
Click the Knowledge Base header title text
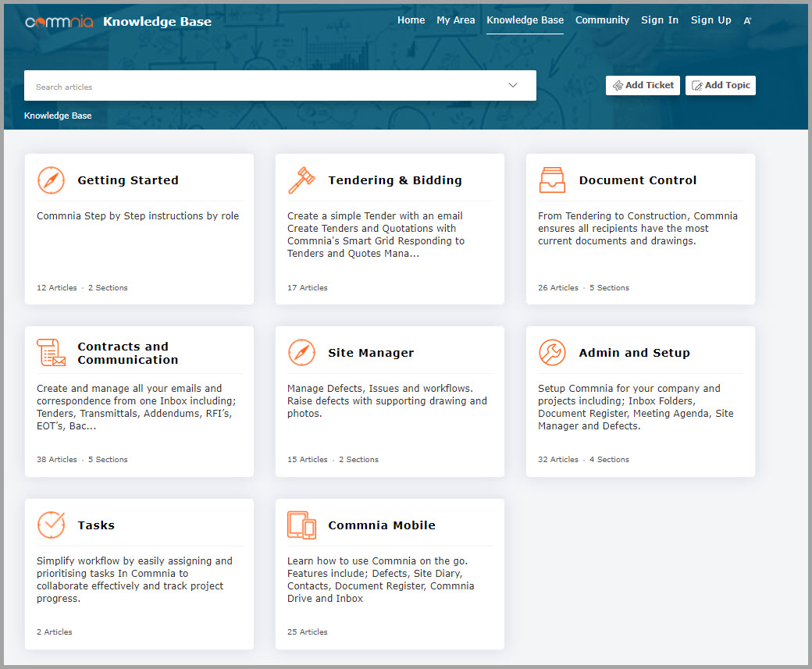click(158, 22)
